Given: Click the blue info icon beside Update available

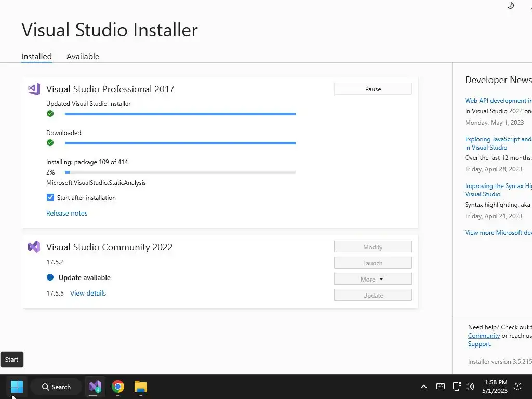Looking at the screenshot, I should coord(50,277).
